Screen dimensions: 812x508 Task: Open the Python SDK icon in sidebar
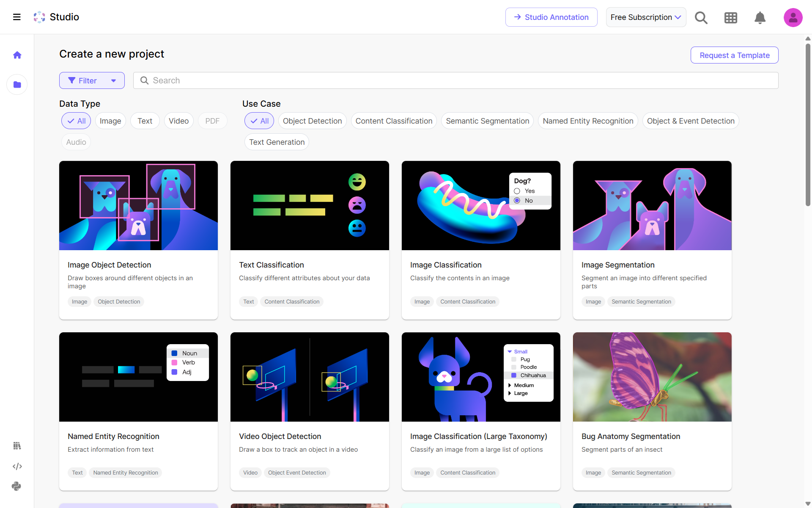coord(16,486)
